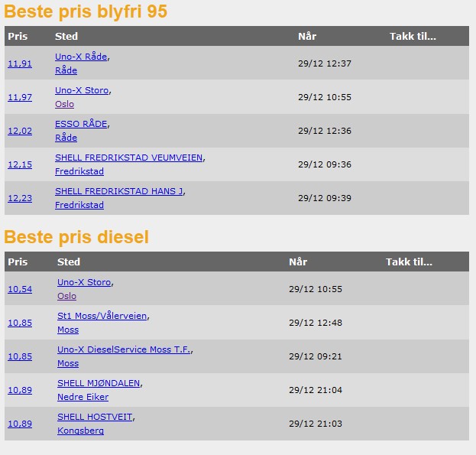Click Når header in blyfri 95 table
The image size is (476, 455).
(x=307, y=36)
